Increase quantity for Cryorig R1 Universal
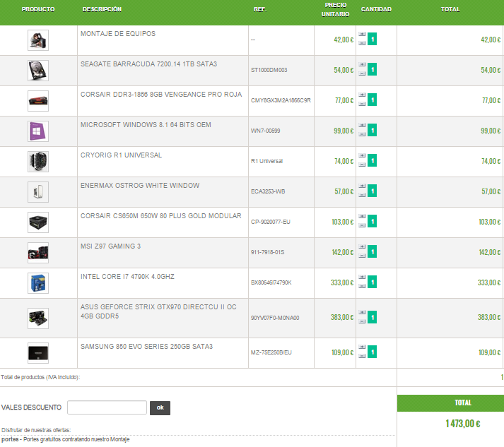This screenshot has width=504, height=447. (362, 155)
